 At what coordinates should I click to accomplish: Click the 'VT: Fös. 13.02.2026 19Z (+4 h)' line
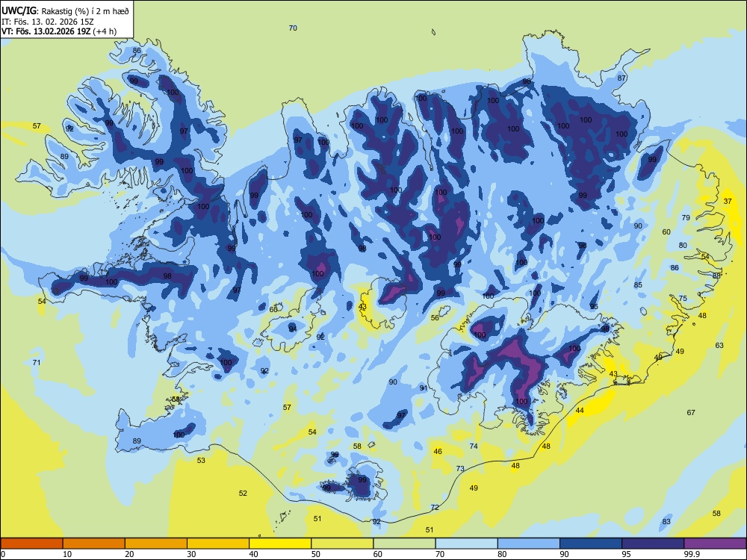tap(59, 31)
